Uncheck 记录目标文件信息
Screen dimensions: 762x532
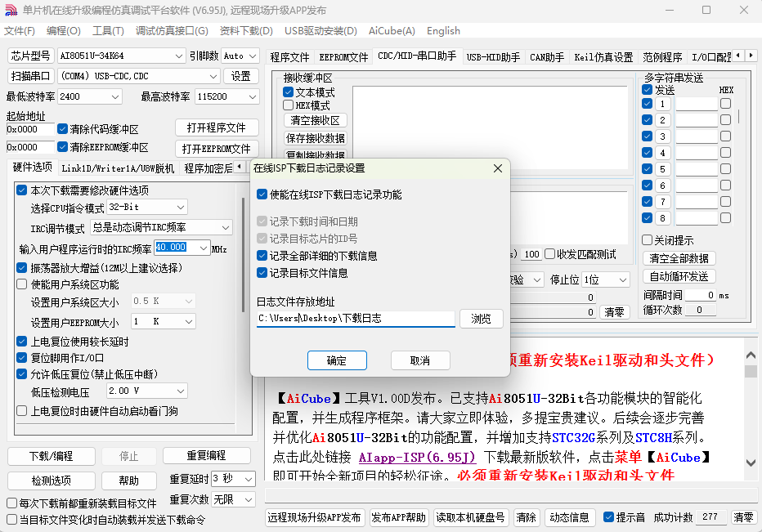pos(262,273)
